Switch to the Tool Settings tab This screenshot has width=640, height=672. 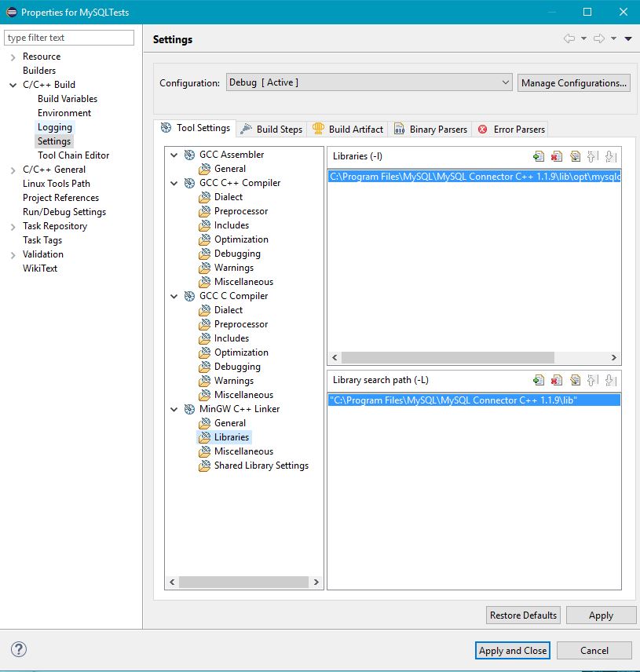tap(195, 128)
